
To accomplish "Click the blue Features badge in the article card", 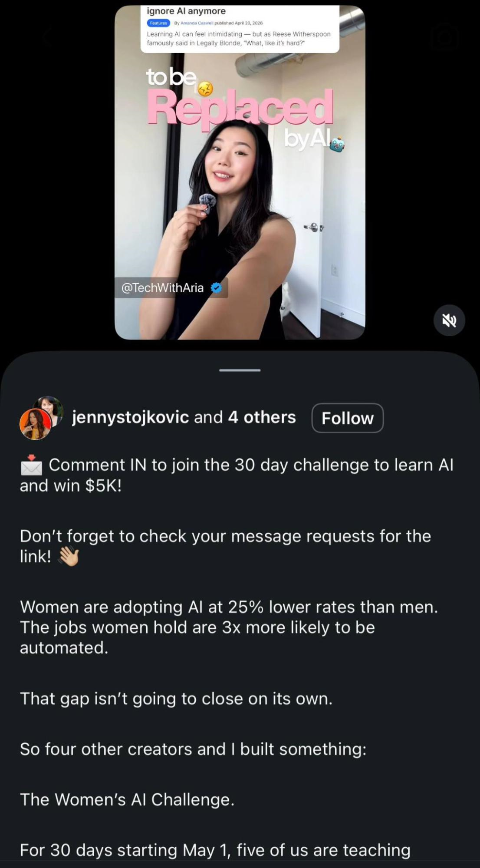I will [x=158, y=23].
